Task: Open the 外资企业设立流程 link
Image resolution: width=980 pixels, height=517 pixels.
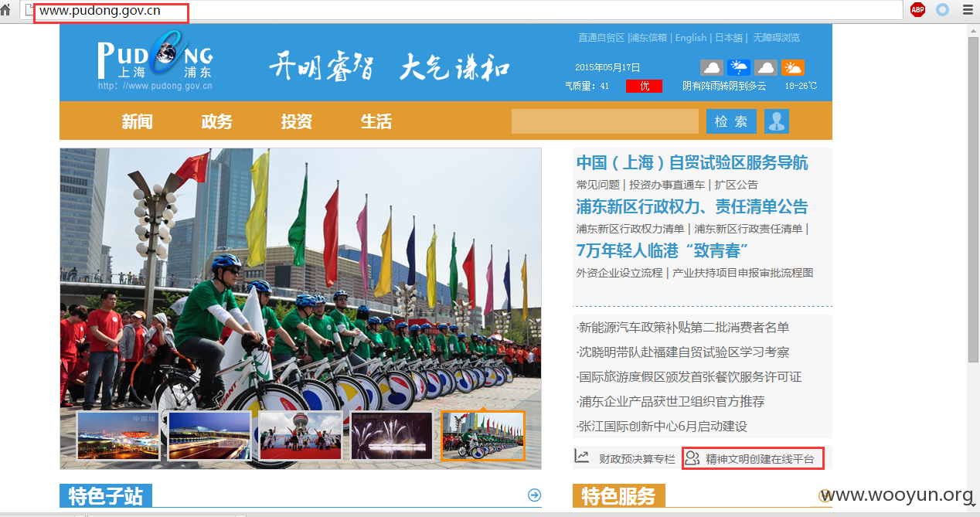Action: coord(619,273)
